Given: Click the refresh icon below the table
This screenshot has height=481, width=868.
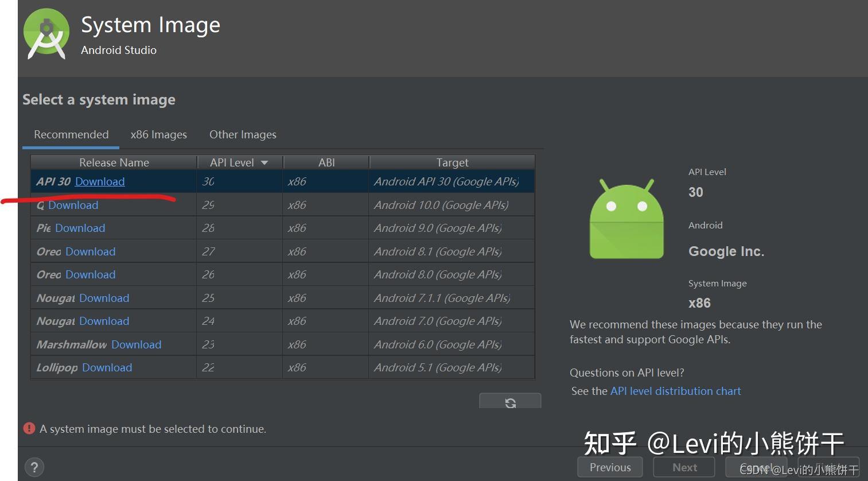Looking at the screenshot, I should pyautogui.click(x=510, y=402).
